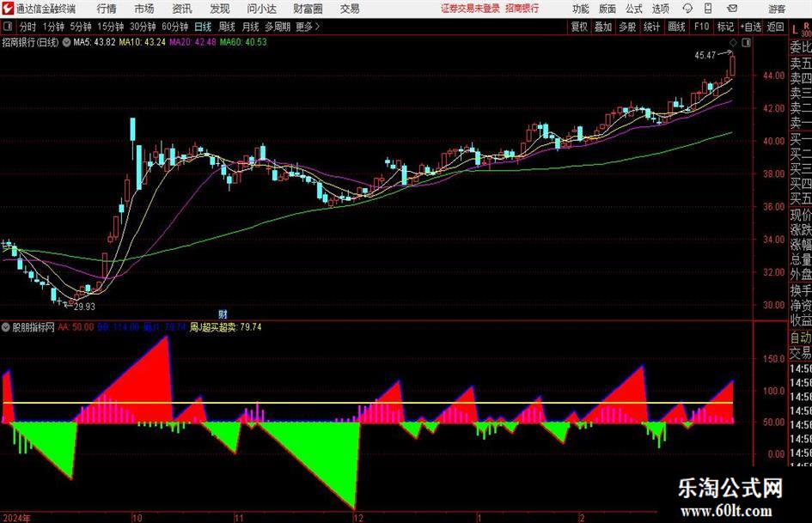Viewport: 812px width, 523px height.
Task: Open the mobile phone icon
Action: (x=708, y=9)
